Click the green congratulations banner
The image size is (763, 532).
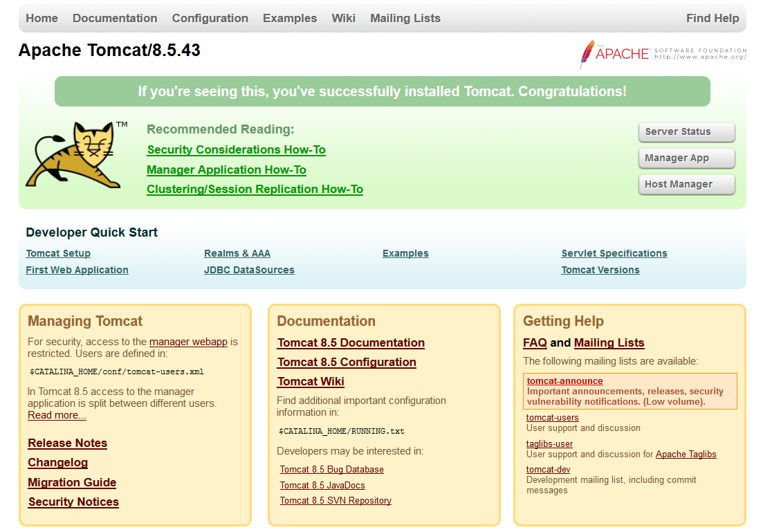click(x=383, y=91)
